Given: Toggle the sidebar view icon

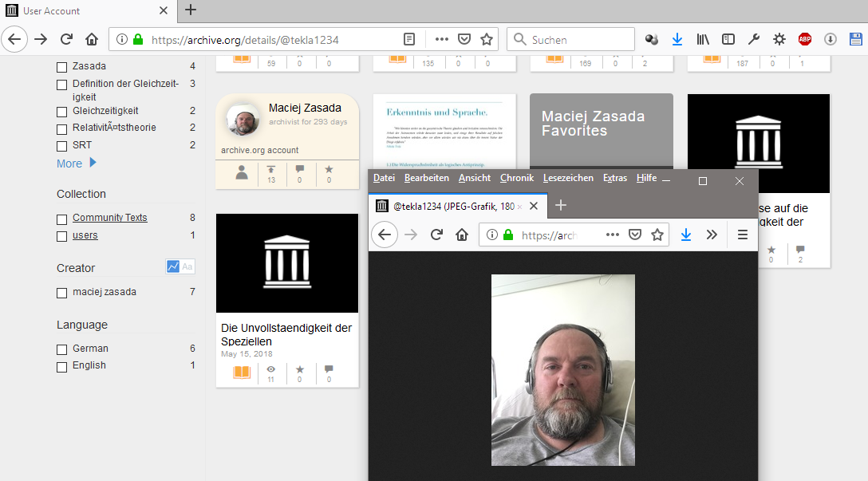Looking at the screenshot, I should (728, 39).
